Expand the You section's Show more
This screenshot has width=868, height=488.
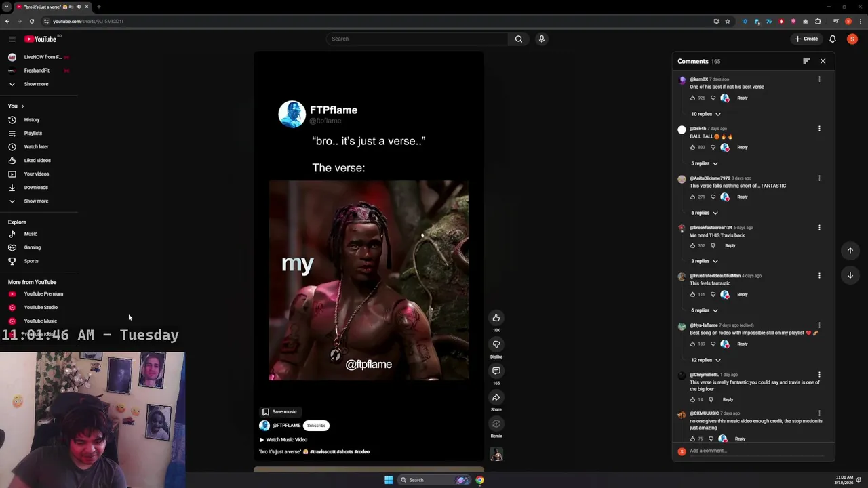pos(36,201)
